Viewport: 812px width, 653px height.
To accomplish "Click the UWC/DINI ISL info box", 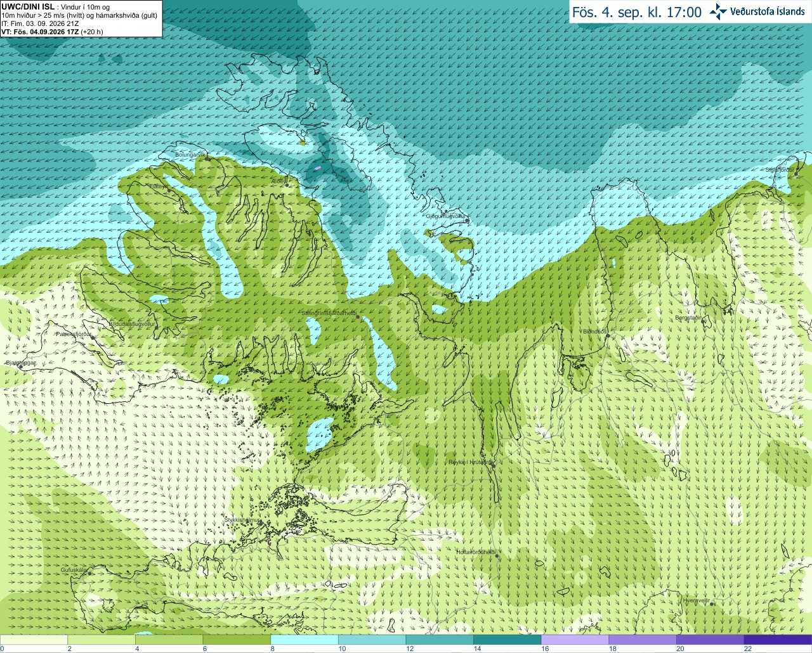I will (x=81, y=18).
